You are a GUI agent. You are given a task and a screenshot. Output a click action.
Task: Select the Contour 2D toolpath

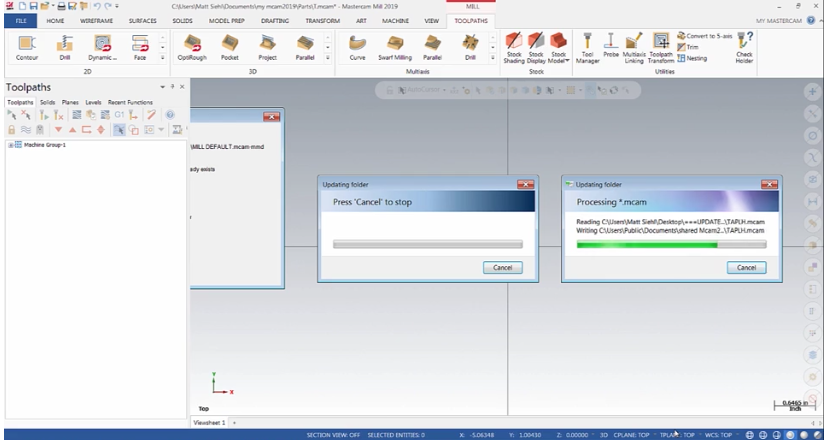click(26, 47)
